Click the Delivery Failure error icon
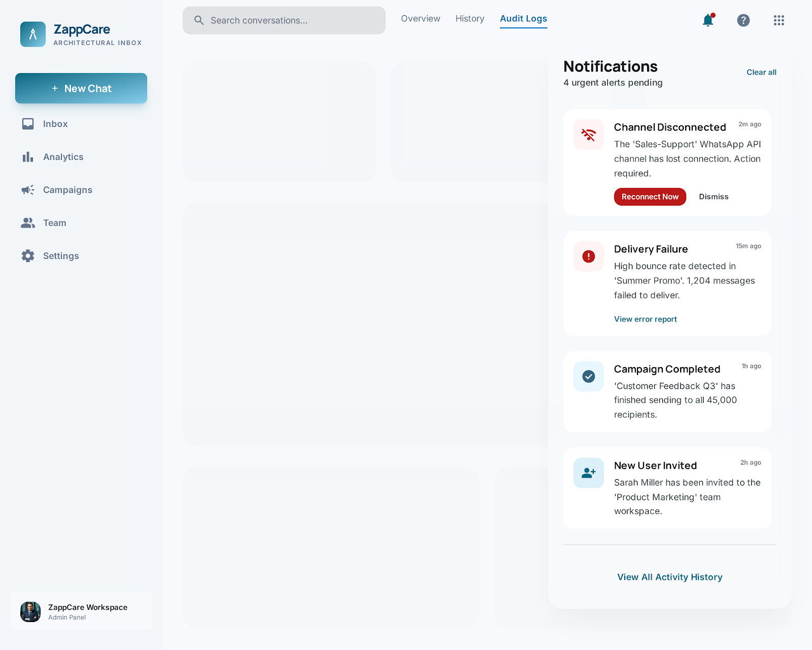812x650 pixels. (589, 256)
